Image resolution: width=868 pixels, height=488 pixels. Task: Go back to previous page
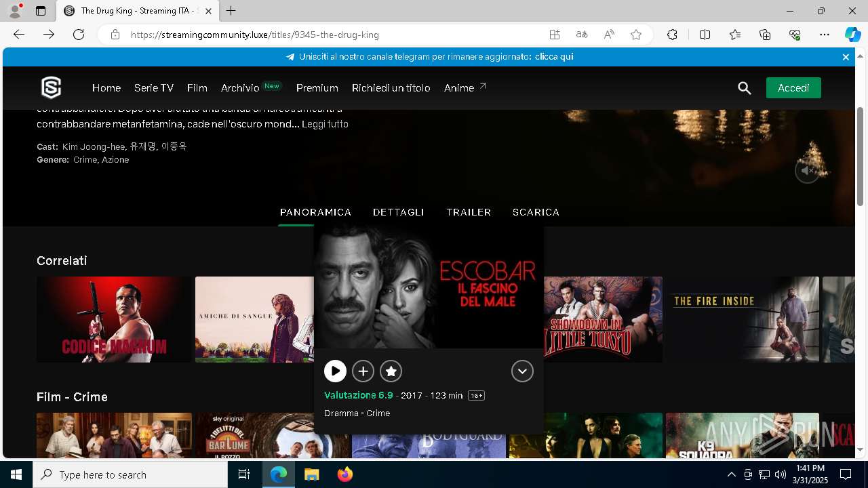tap(19, 35)
